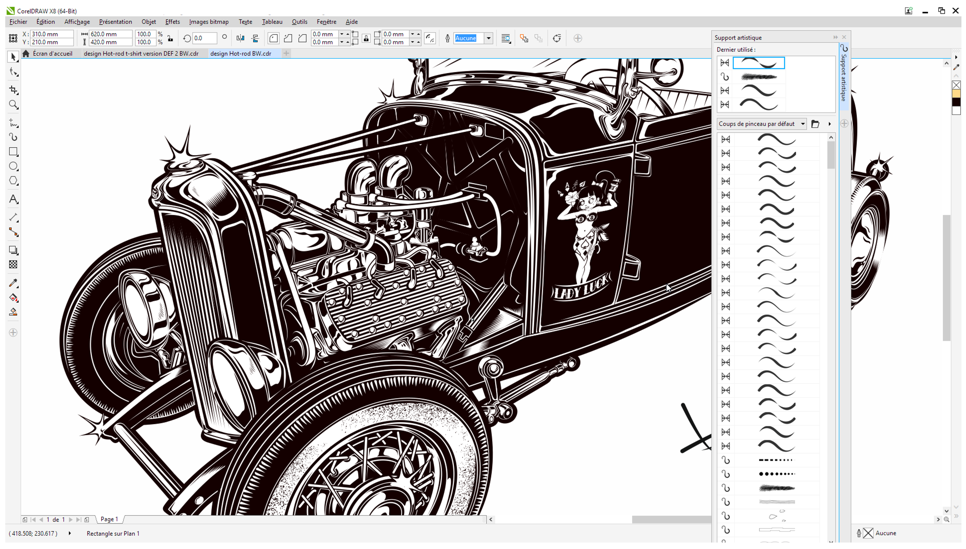Choose scalloped corner style icon
Image resolution: width=966 pixels, height=549 pixels.
click(288, 38)
